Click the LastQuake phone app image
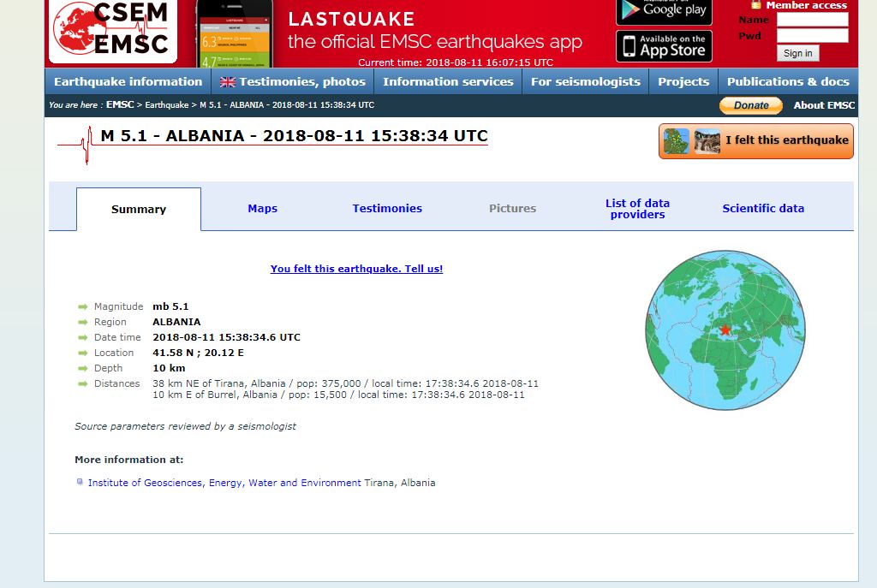877x588 pixels. [235, 33]
